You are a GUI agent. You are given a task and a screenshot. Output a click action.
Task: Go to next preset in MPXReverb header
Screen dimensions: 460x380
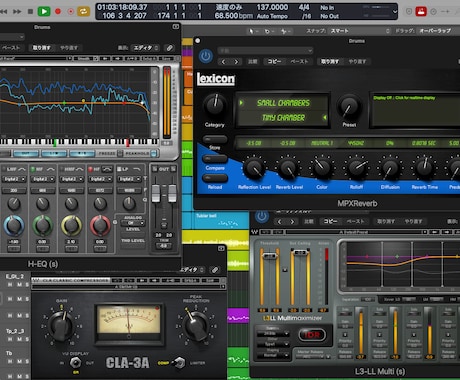(x=236, y=62)
